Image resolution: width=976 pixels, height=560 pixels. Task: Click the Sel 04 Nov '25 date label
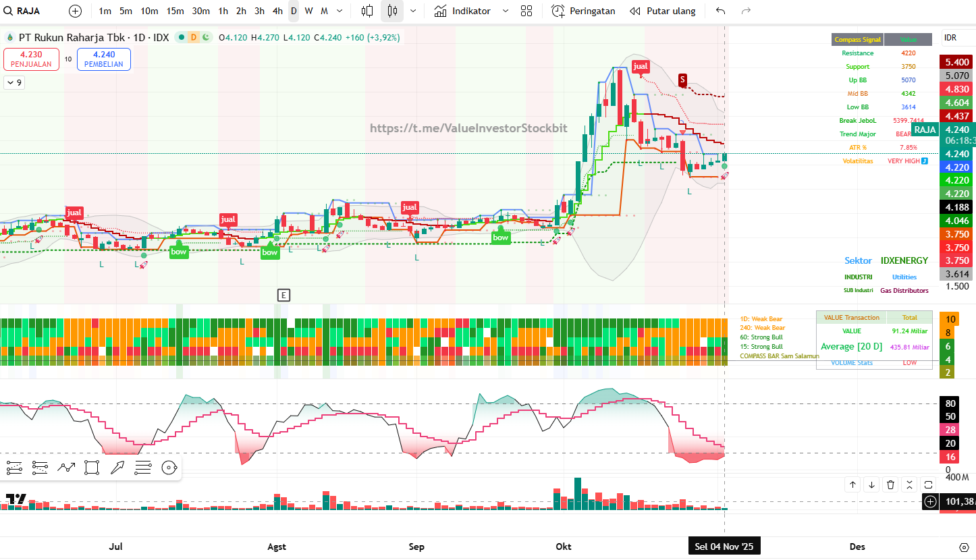pos(724,547)
